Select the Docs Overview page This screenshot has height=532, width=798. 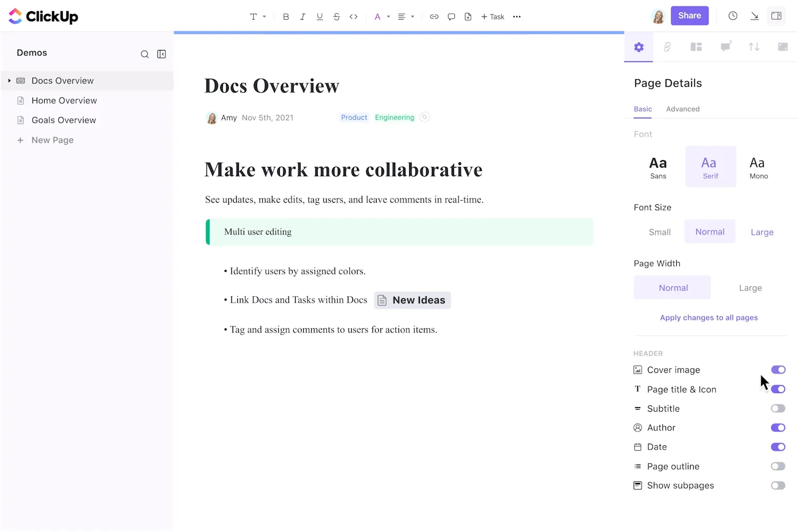(87, 81)
